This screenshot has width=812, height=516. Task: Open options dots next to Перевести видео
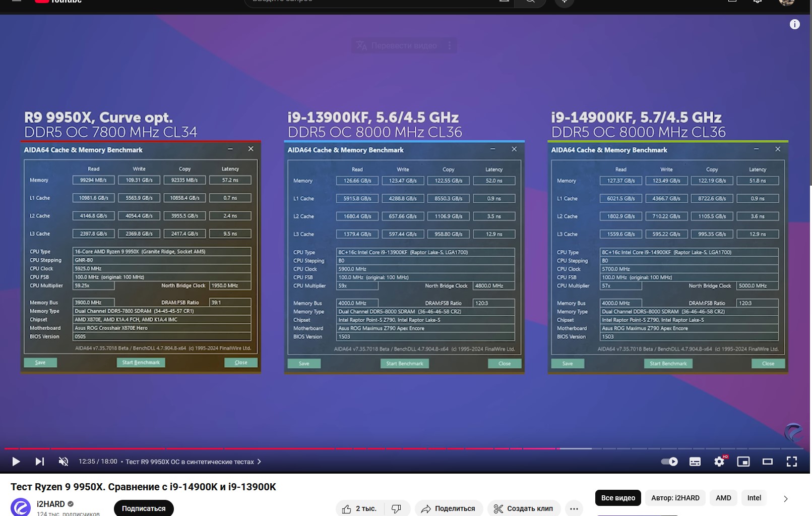click(x=450, y=45)
